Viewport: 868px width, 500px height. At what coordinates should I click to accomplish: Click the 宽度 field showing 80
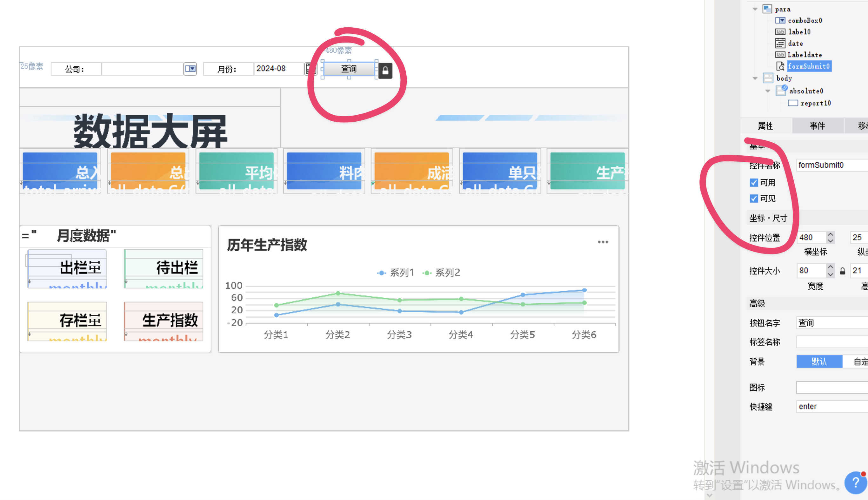click(811, 271)
